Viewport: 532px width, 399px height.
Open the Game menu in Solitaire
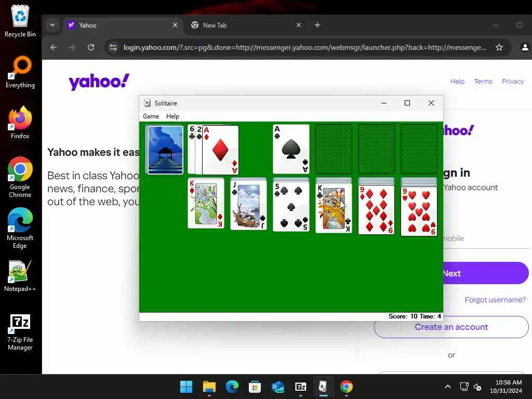[151, 116]
